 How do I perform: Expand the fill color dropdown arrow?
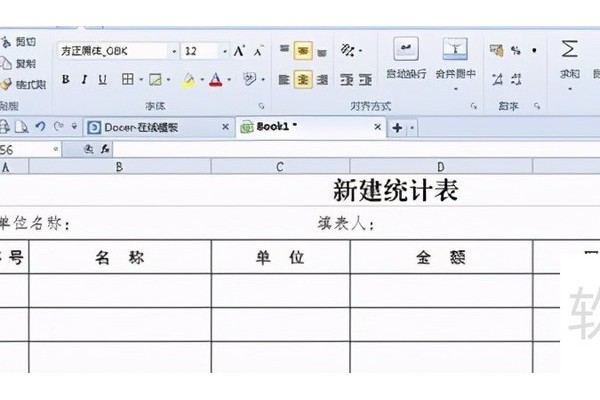202,80
